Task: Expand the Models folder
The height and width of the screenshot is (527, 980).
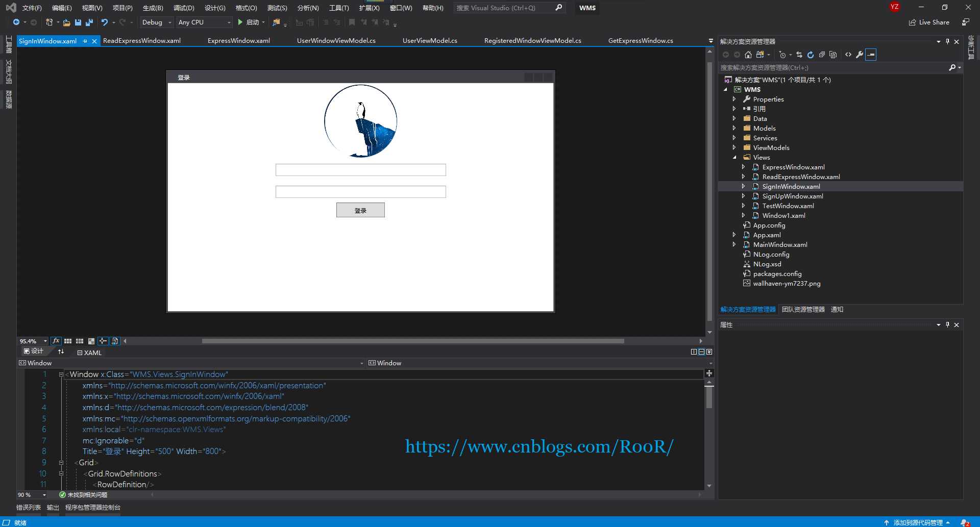Action: pos(734,128)
